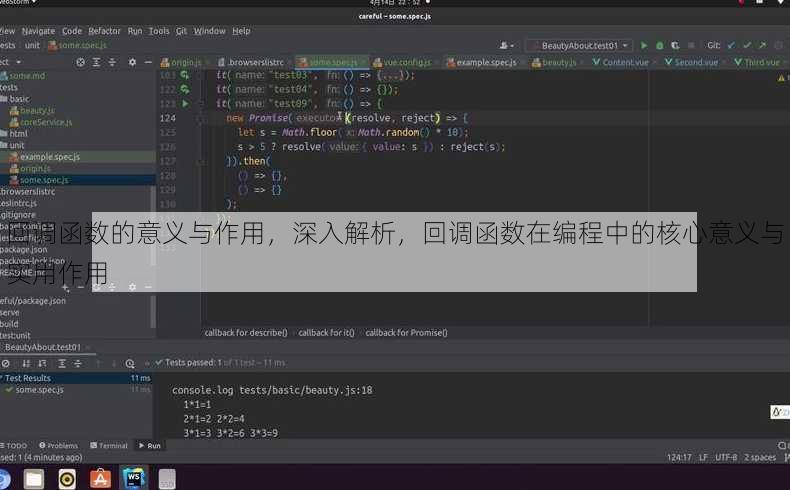
Task: Update project via Git blue arrow
Action: pyautogui.click(x=731, y=45)
